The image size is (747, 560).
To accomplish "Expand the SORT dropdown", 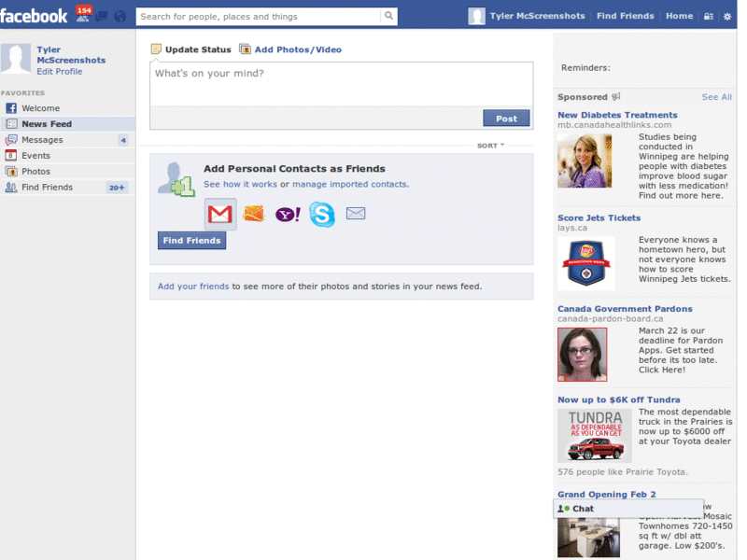I will tap(490, 146).
